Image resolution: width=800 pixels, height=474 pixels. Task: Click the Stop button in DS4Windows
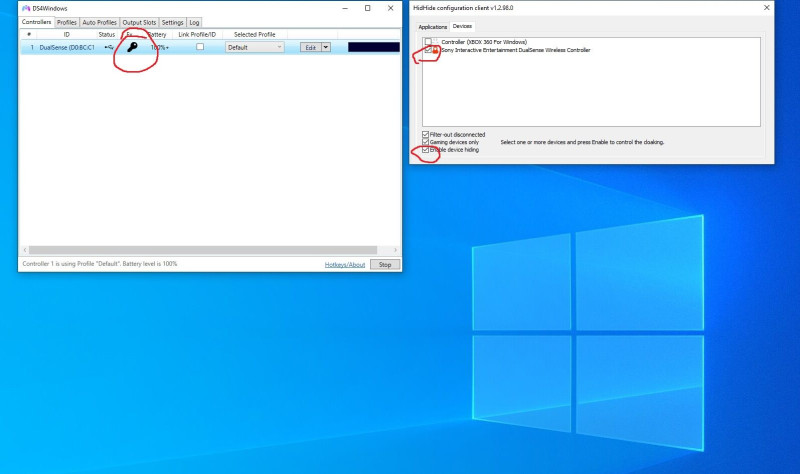click(385, 264)
